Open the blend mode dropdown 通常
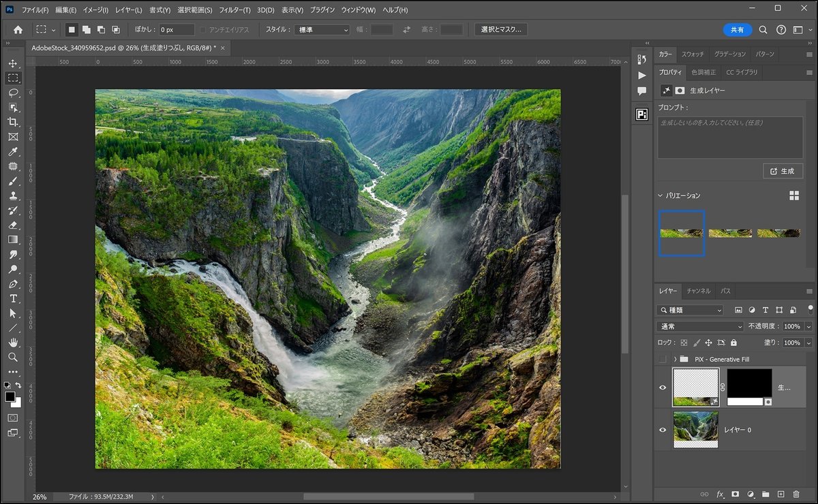 click(700, 326)
